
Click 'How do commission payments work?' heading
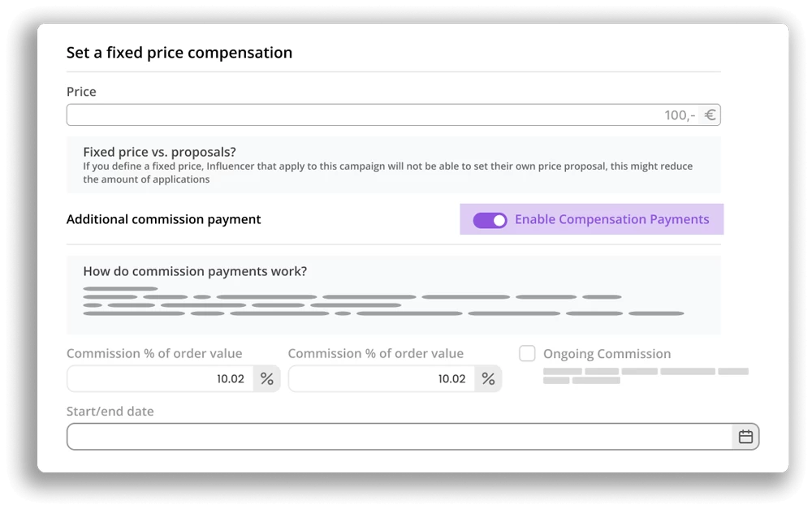coord(195,271)
